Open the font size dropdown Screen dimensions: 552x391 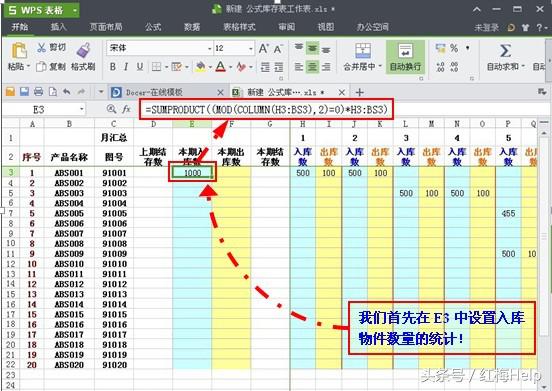point(251,49)
